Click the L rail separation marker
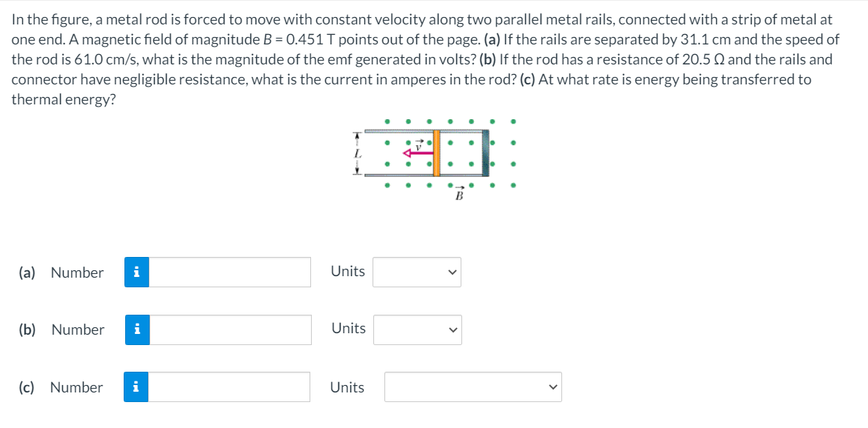This screenshot has width=868, height=428. (x=357, y=153)
